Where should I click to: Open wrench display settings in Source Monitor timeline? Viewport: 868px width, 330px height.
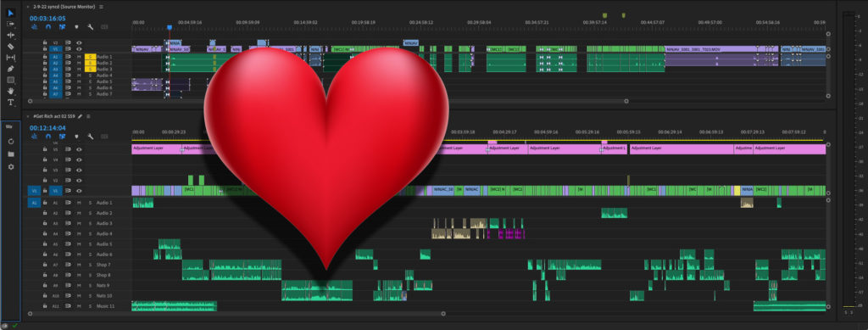tap(90, 26)
